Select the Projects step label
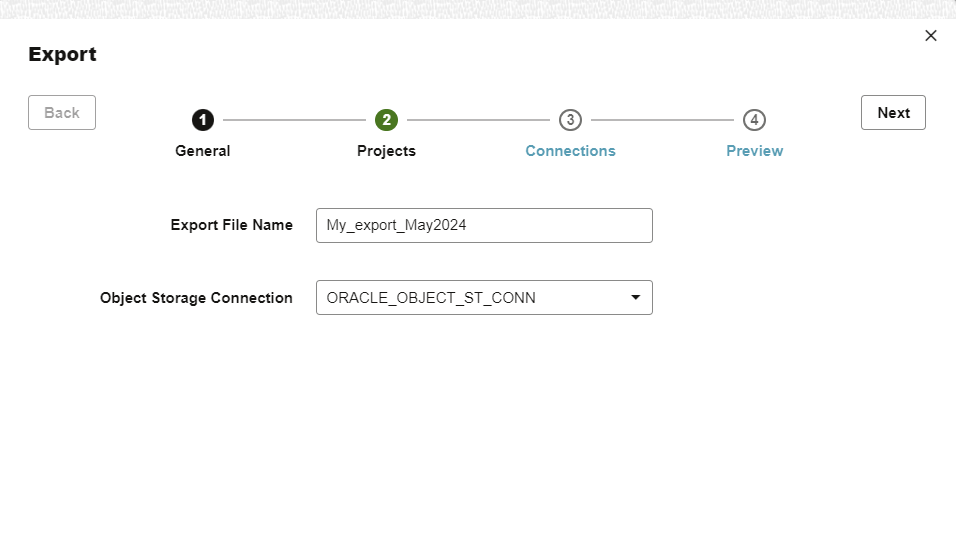Image resolution: width=956 pixels, height=556 pixels. click(386, 151)
